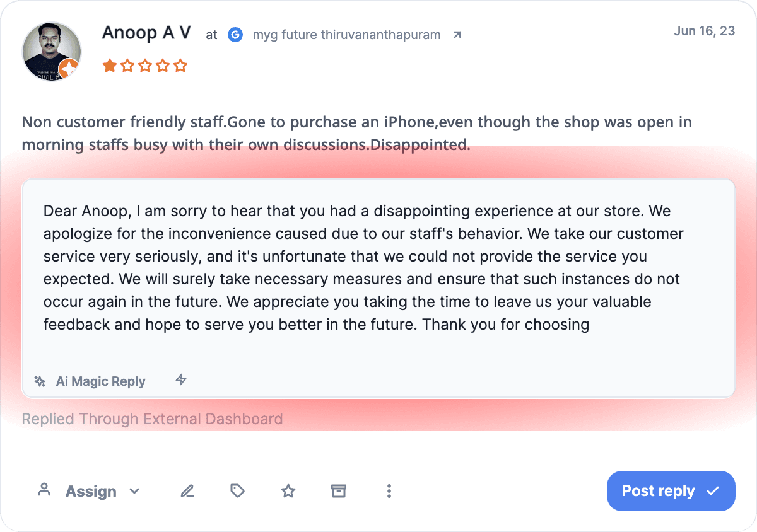Click Anoop A V's profile picture
Image resolution: width=757 pixels, height=532 pixels.
tap(51, 51)
